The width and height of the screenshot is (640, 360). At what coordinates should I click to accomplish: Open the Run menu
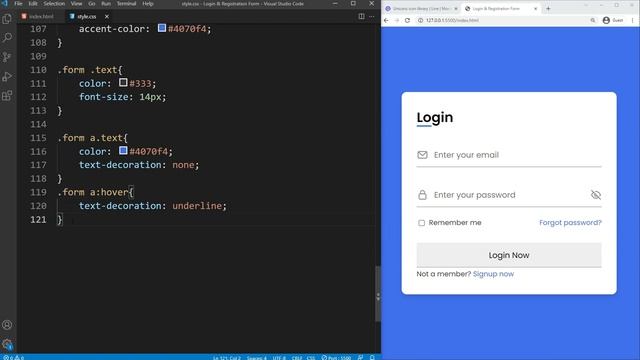point(106,4)
